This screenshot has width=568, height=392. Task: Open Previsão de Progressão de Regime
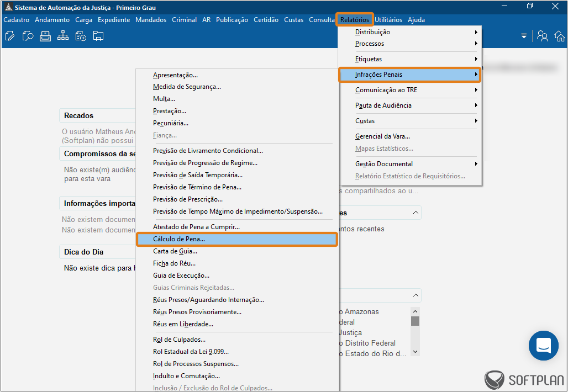(237, 163)
